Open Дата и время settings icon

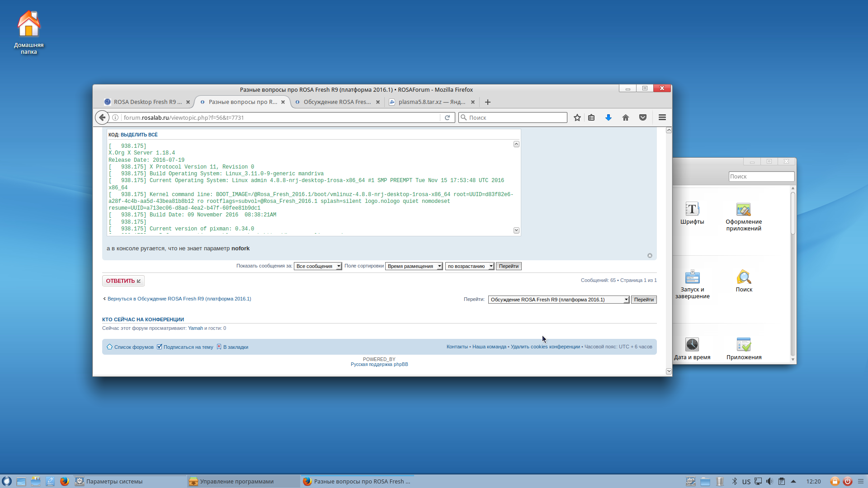(x=692, y=345)
